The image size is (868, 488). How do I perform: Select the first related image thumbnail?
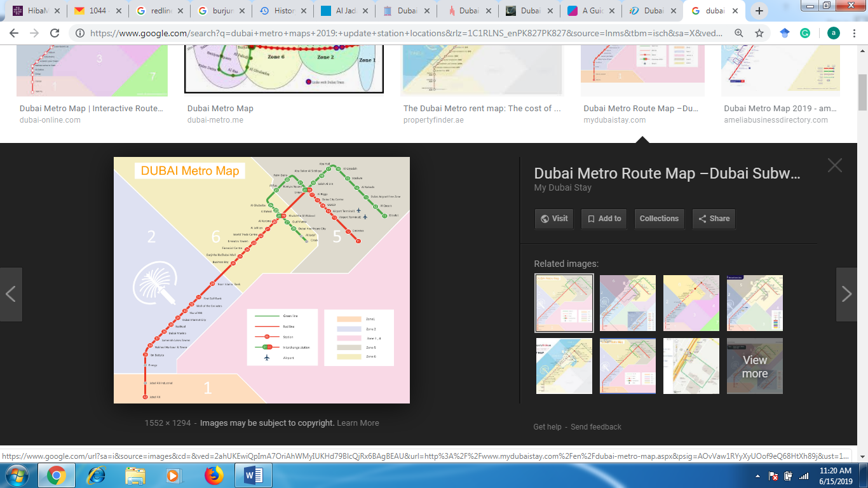click(x=564, y=302)
